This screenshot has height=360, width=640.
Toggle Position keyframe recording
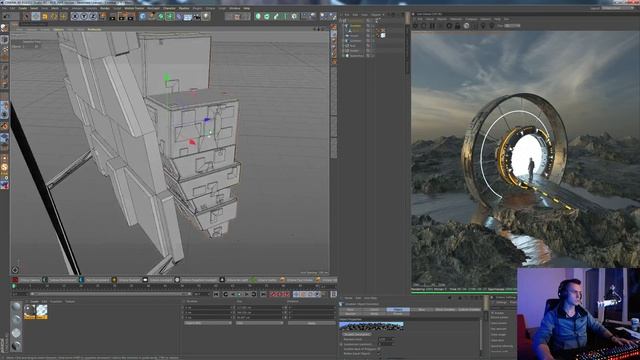296,294
